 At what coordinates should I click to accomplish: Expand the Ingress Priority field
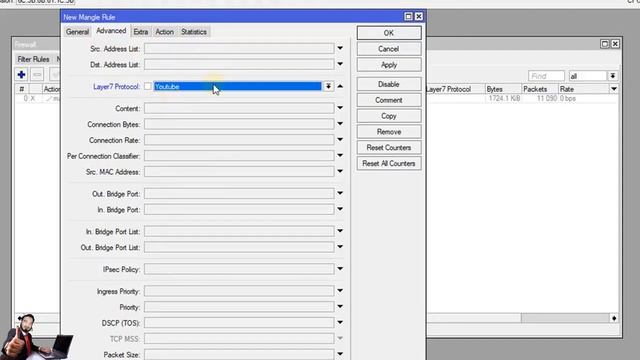tap(340, 291)
